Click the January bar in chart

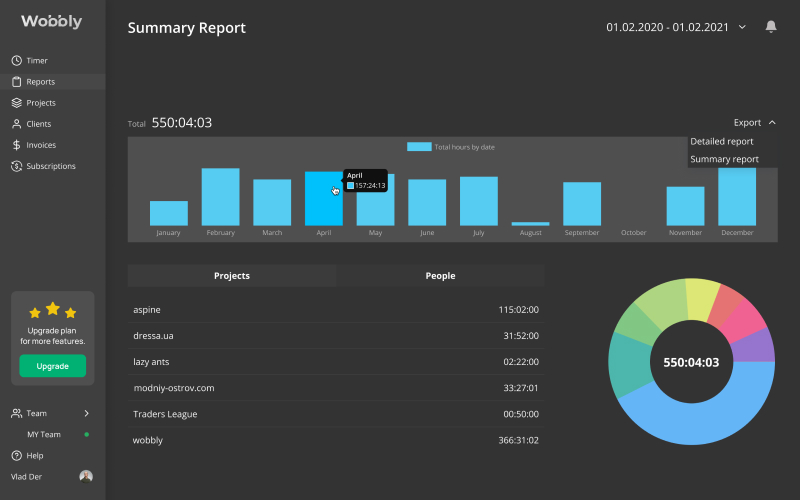click(x=169, y=213)
